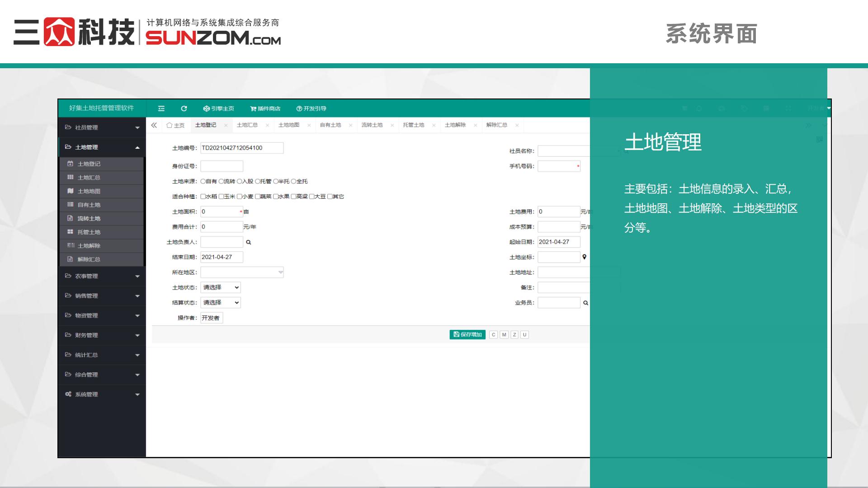The width and height of the screenshot is (868, 488).
Task: Open the 所在地区 region dropdown
Action: pos(242,272)
